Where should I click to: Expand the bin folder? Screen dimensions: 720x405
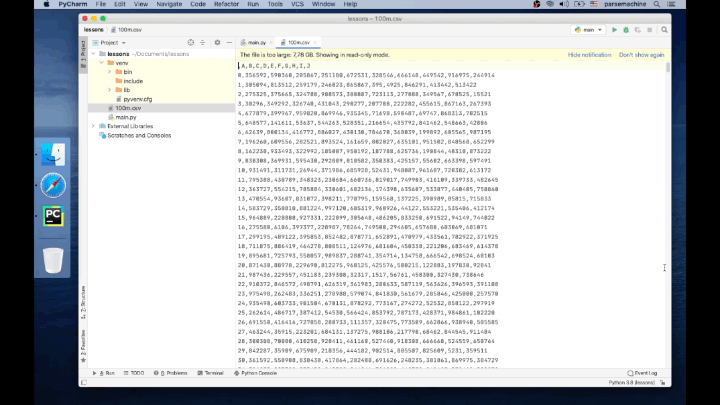pos(109,72)
